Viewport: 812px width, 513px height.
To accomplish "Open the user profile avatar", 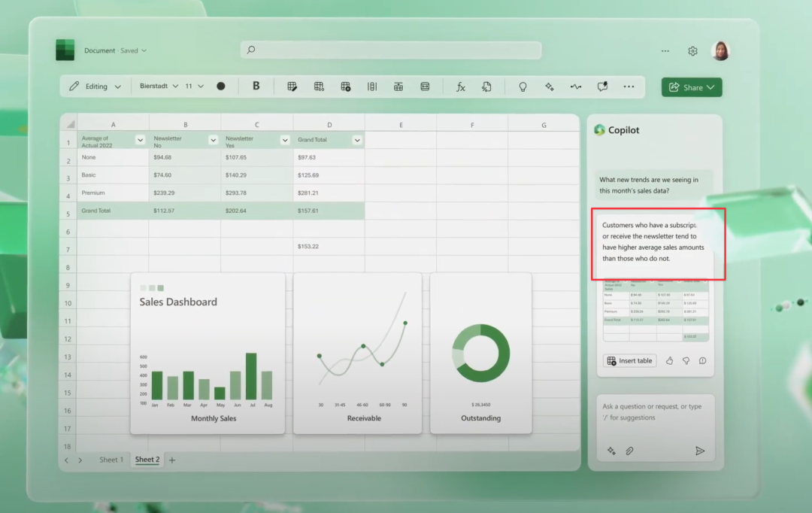I will [x=720, y=51].
